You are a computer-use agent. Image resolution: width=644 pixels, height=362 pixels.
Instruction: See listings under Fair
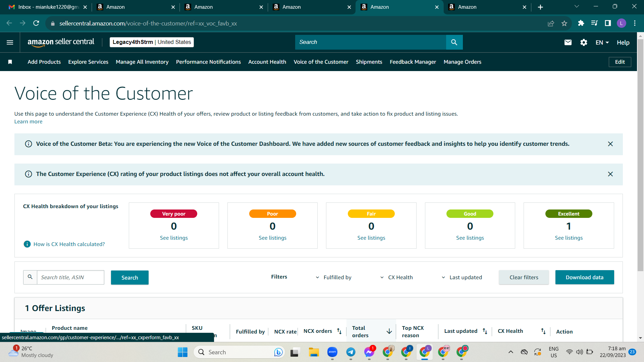(371, 238)
